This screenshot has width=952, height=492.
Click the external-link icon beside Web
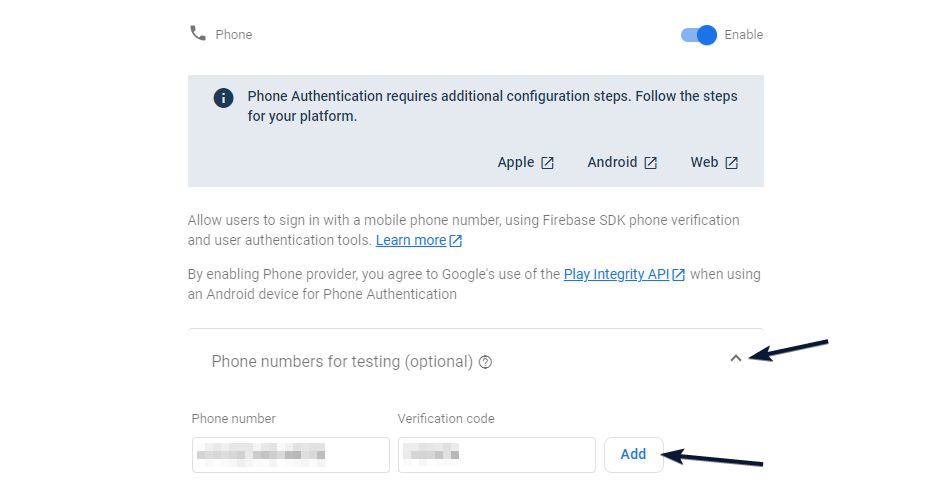(x=731, y=163)
